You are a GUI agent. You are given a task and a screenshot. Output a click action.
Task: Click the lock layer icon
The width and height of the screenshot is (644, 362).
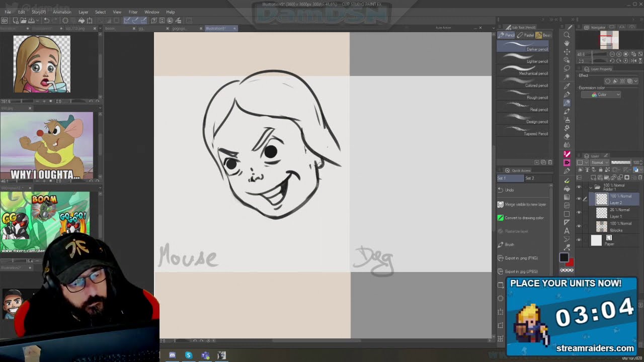point(601,169)
